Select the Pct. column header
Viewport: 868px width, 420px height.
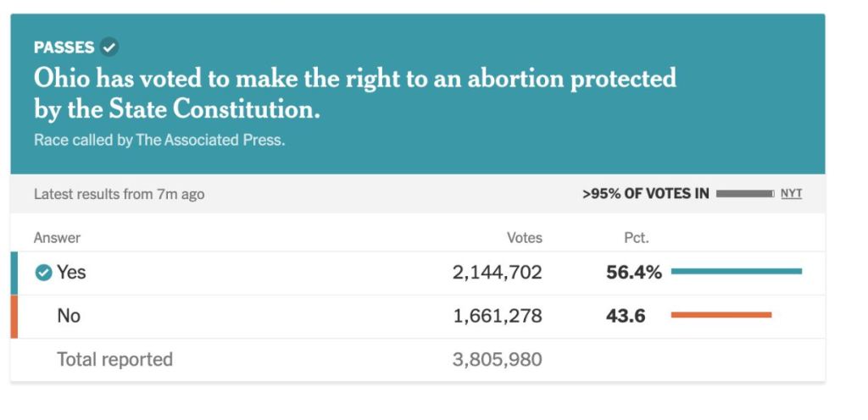(637, 238)
